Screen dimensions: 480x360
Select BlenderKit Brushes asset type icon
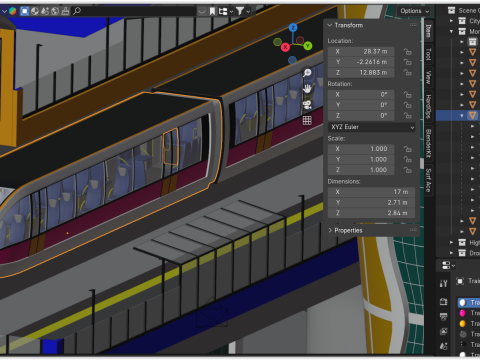65,11
